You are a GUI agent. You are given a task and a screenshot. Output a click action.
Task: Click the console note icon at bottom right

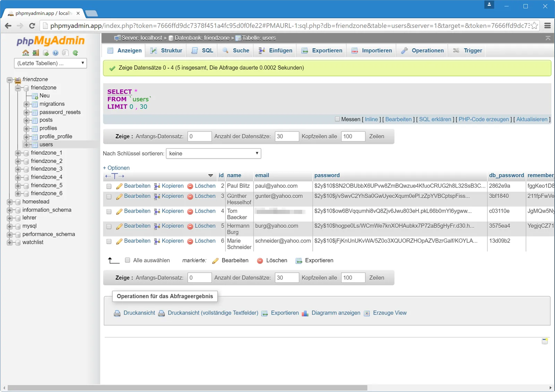click(x=545, y=341)
